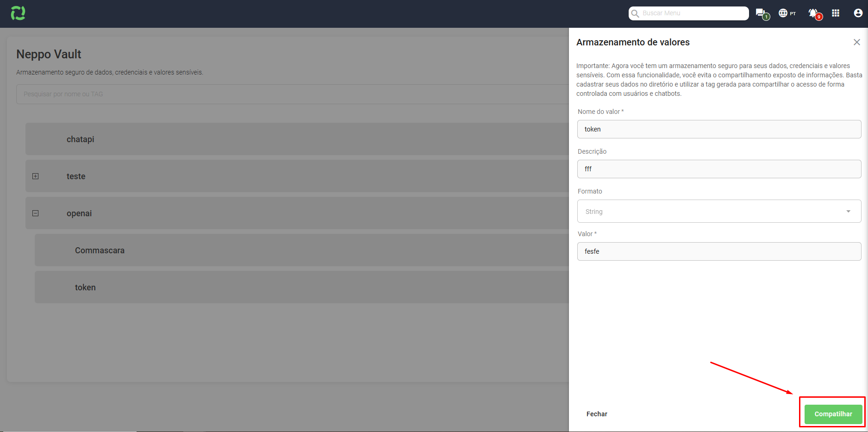
Task: Click the Nome do valor label
Action: click(x=600, y=112)
